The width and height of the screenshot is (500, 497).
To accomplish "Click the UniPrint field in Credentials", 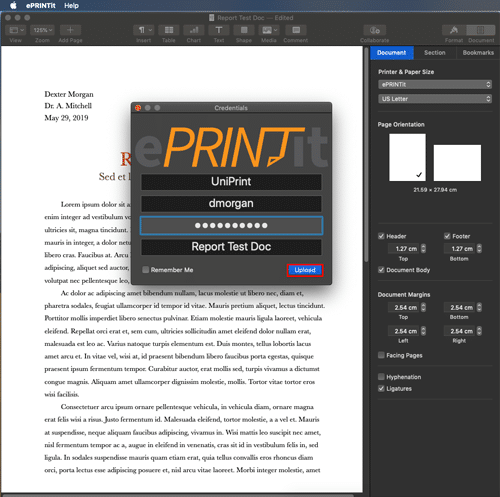I will point(231,182).
